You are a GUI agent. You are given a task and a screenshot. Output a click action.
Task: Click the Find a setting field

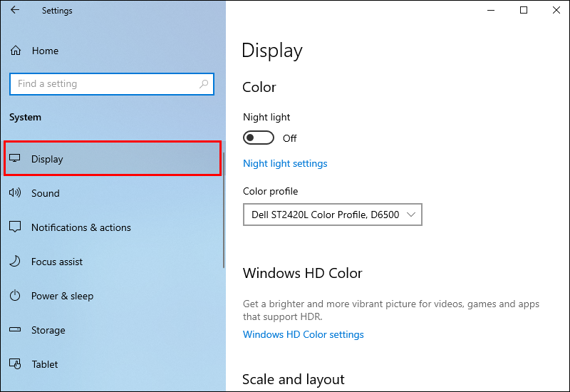[x=112, y=84]
